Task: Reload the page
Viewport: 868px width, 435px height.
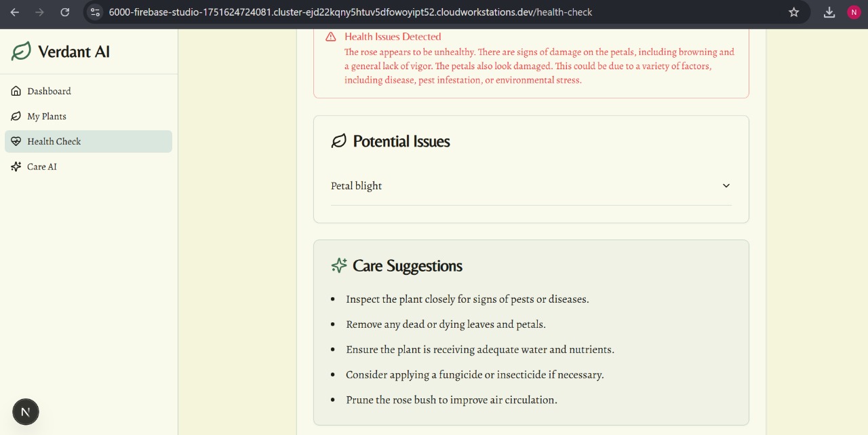Action: pos(64,12)
